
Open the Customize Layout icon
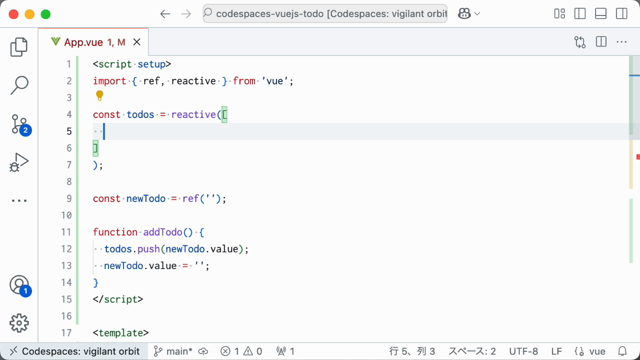(560, 14)
